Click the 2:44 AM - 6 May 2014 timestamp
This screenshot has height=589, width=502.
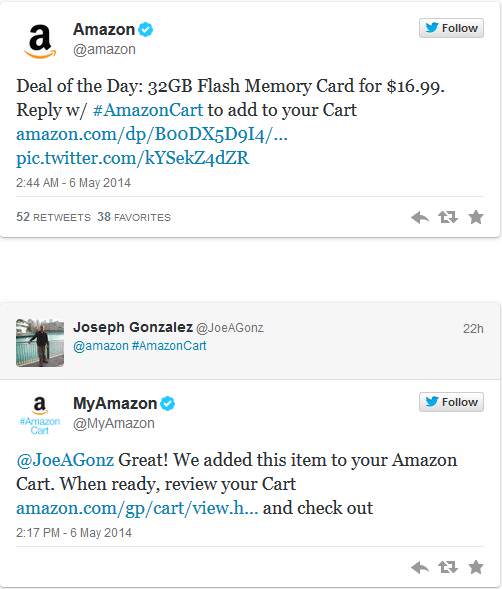click(x=73, y=183)
